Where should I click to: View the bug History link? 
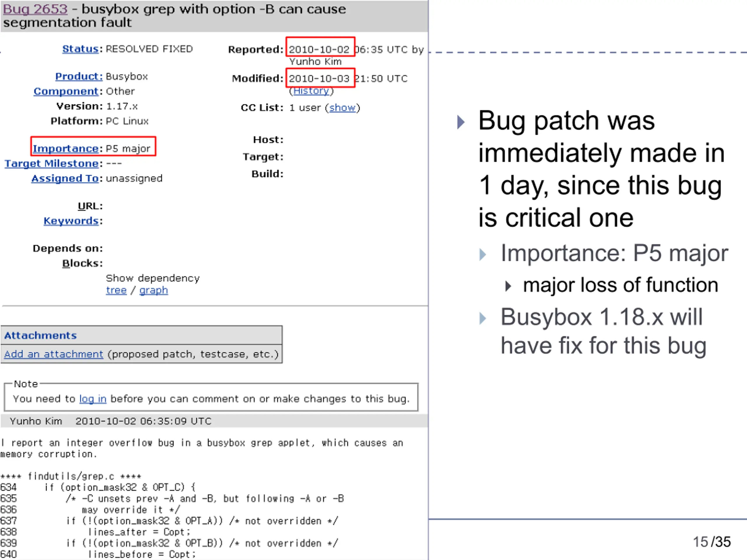(311, 90)
